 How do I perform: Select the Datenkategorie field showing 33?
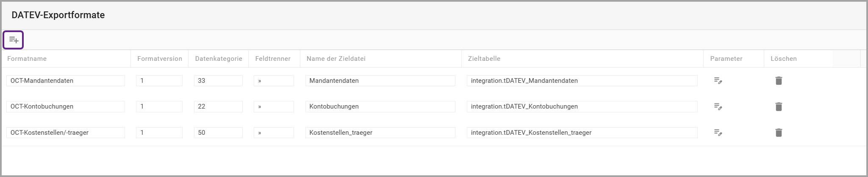(x=218, y=81)
